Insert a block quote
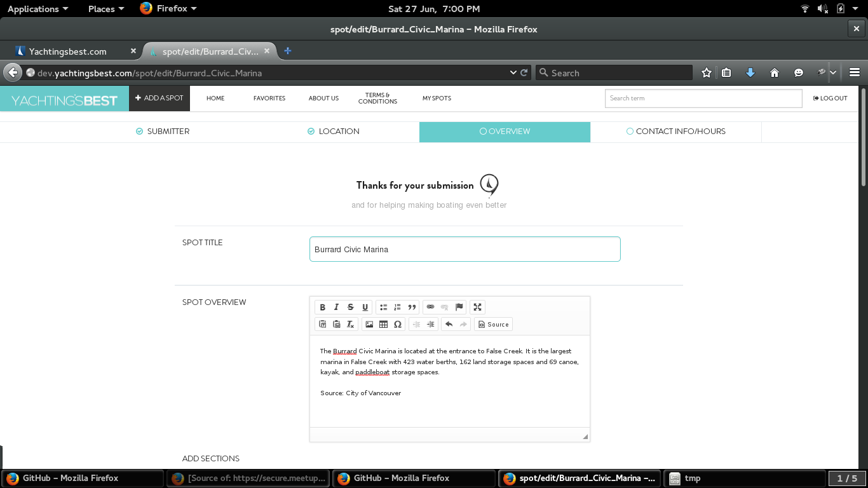Image resolution: width=868 pixels, height=488 pixels. point(412,308)
